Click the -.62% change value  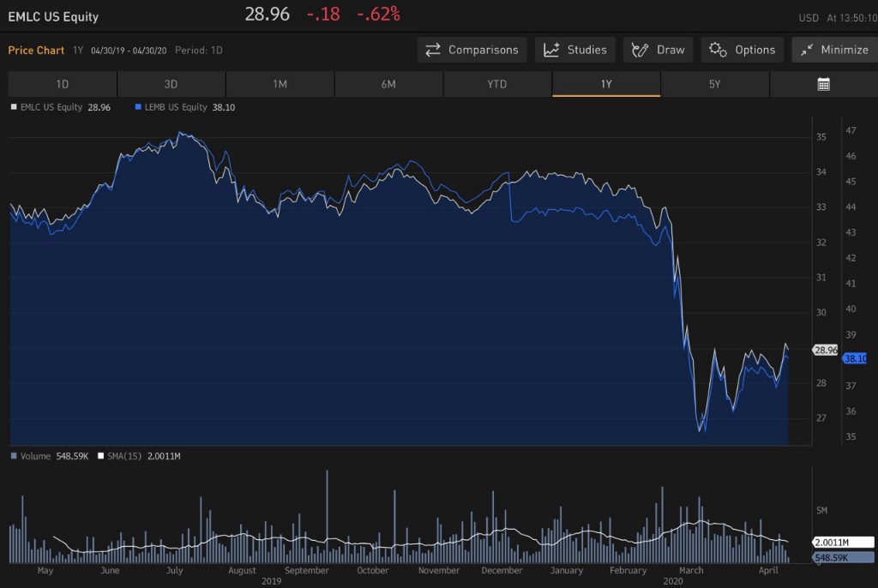(378, 14)
